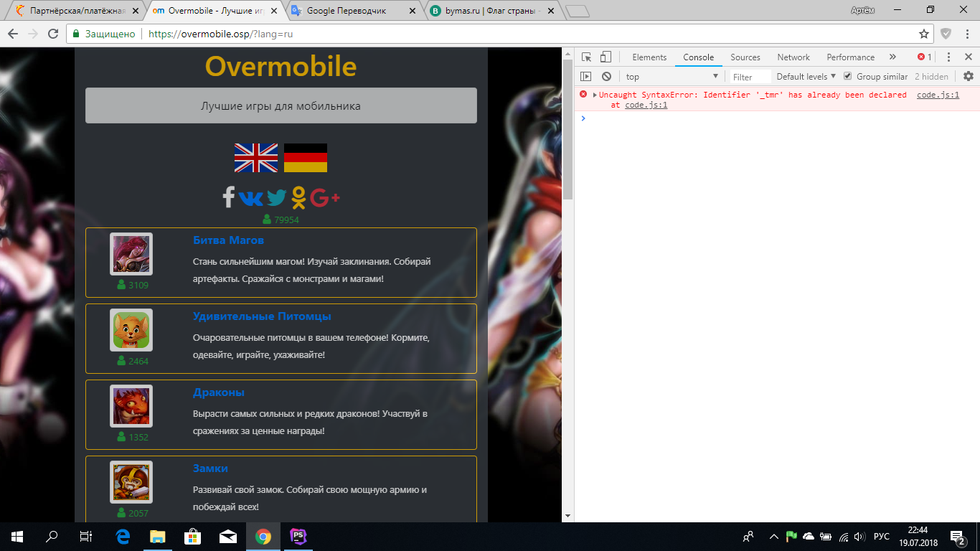Open the Удивительные Питомцы game link

(x=262, y=316)
